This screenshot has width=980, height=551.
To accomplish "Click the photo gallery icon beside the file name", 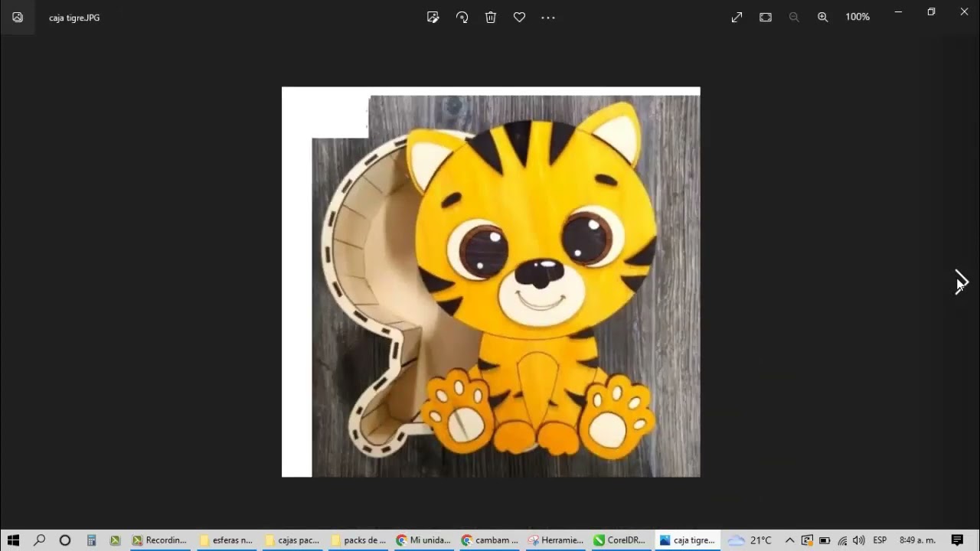I will click(18, 17).
